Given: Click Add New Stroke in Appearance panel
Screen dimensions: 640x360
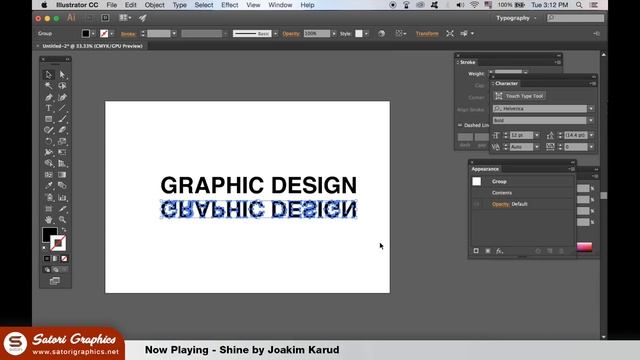Looking at the screenshot, I should [476, 251].
